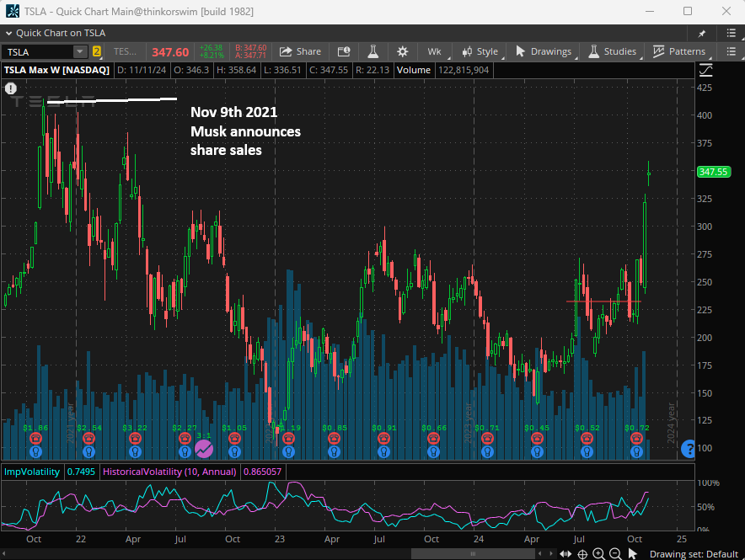
Task: Collapse the Quick Chart on TSLA section
Action: click(8, 33)
